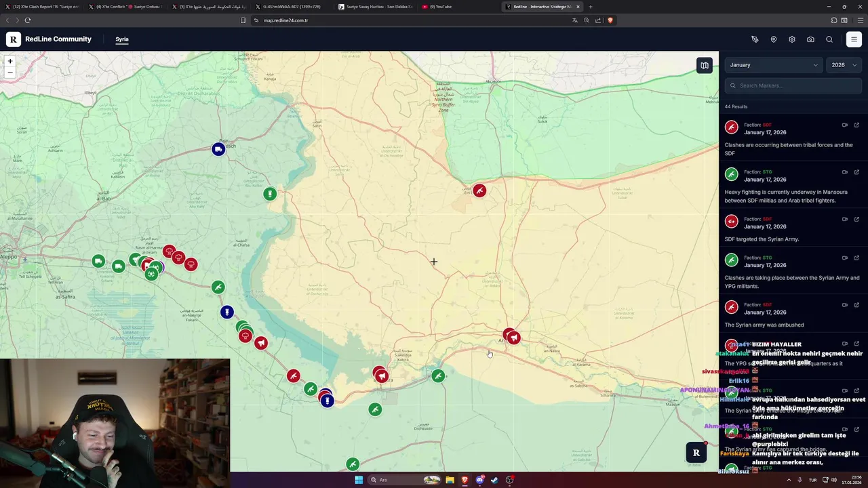Image resolution: width=868 pixels, height=488 pixels.
Task: Click blue exclamation marker southeast of Aleppo
Action: tap(226, 312)
